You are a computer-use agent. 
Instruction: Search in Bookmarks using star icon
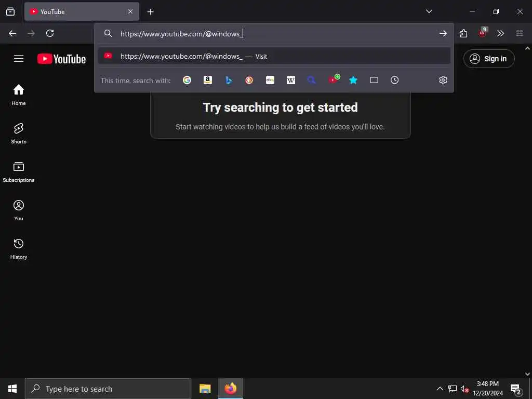353,80
